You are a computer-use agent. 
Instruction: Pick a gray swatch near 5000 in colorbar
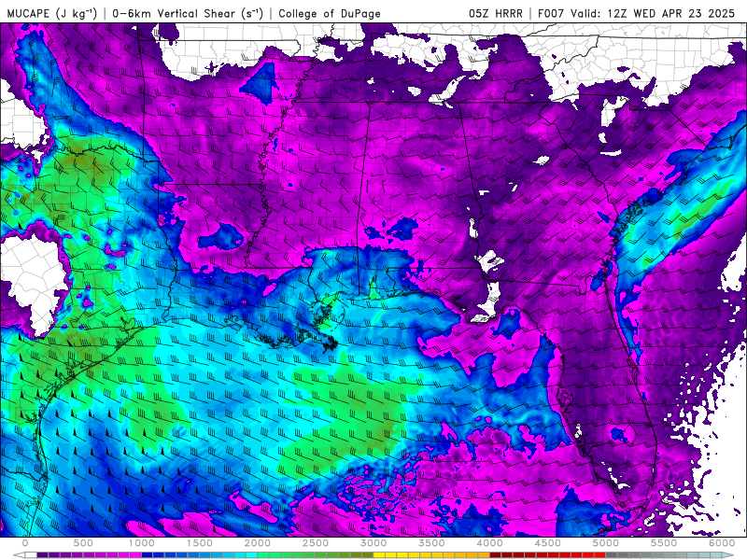612,555
